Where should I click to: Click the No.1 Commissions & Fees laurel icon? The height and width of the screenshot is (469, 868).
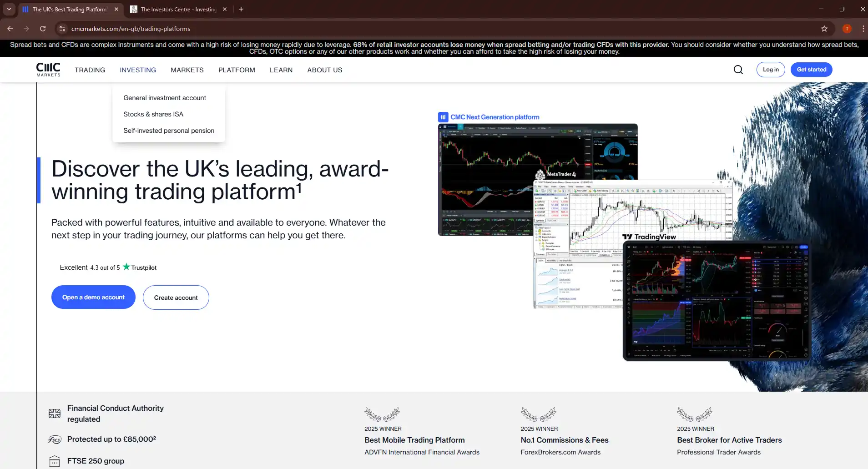point(539,414)
